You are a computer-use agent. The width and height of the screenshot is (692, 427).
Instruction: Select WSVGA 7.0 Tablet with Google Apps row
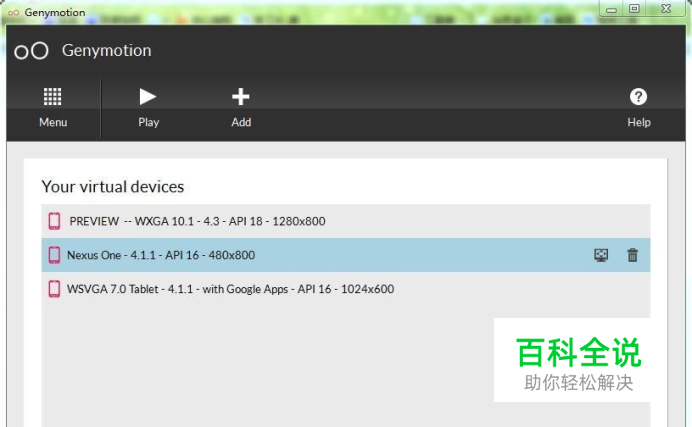[x=346, y=289]
